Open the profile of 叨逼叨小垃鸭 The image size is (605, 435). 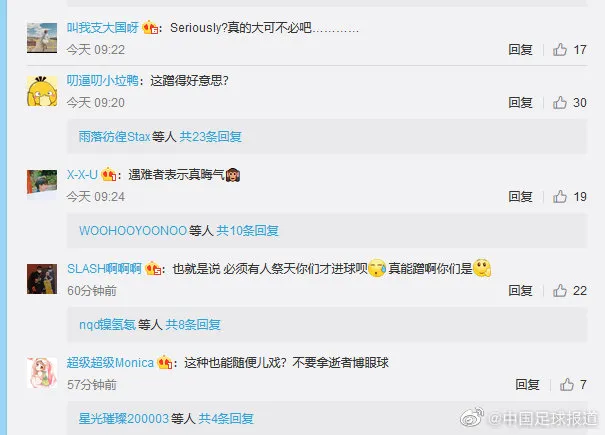pos(103,81)
